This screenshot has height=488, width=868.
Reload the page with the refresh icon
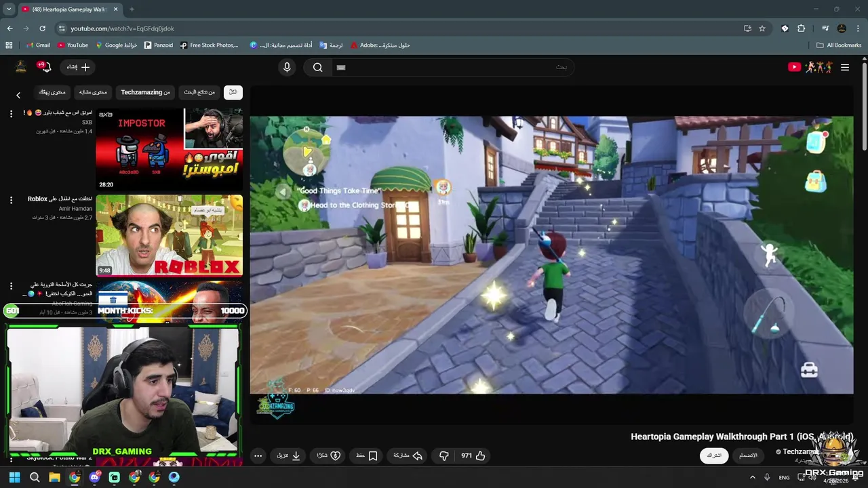tap(42, 28)
